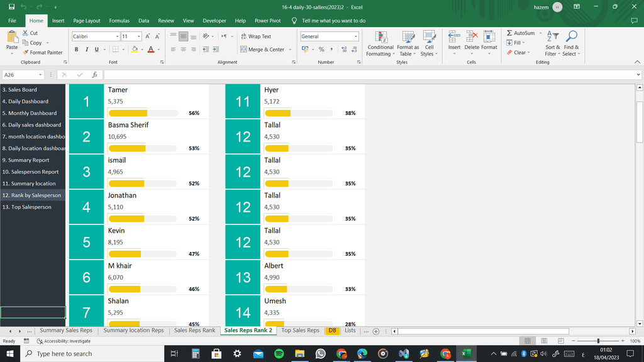Go to 9. Summary Report link
The image size is (644, 362).
click(x=26, y=160)
